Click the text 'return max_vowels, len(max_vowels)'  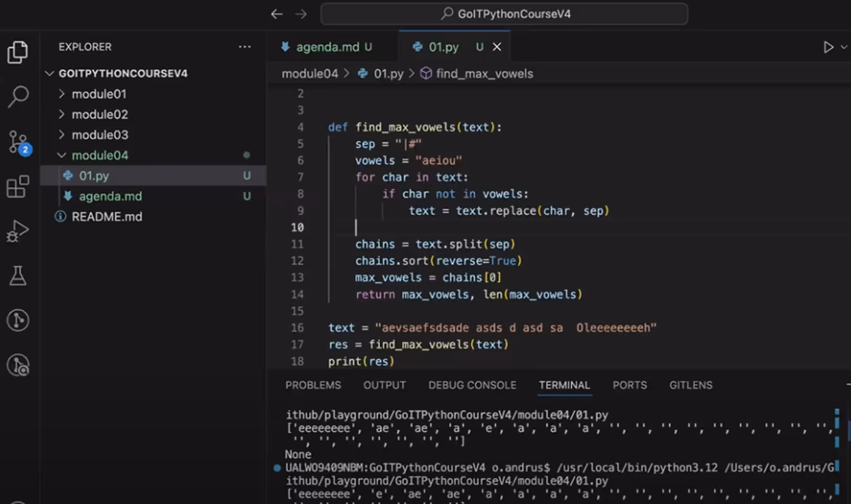point(469,294)
